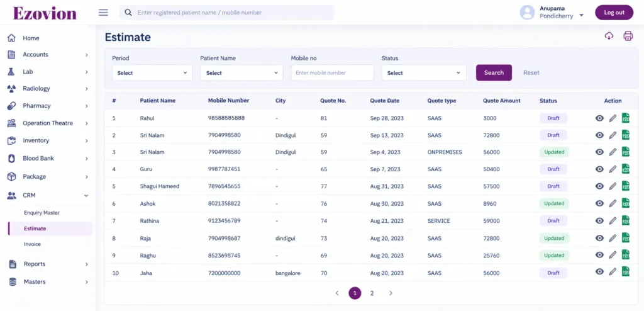This screenshot has height=311, width=644.
Task: Go to the previous page arrow
Action: click(x=337, y=293)
